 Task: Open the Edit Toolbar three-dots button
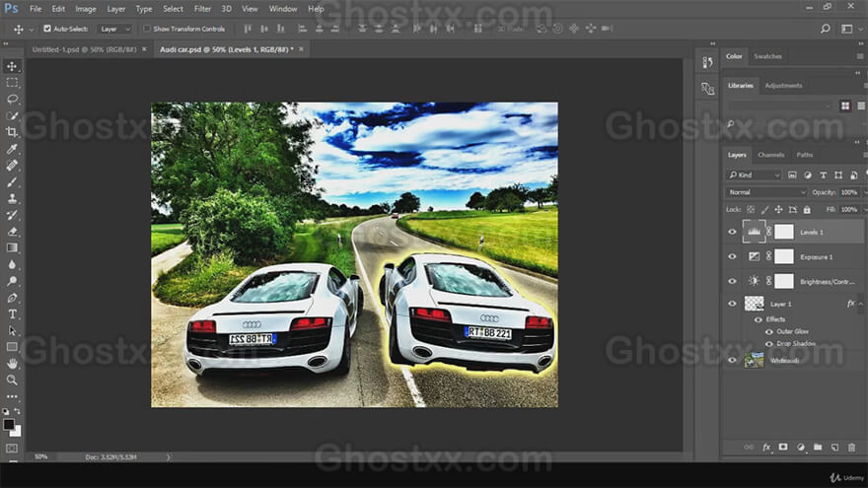(12, 396)
